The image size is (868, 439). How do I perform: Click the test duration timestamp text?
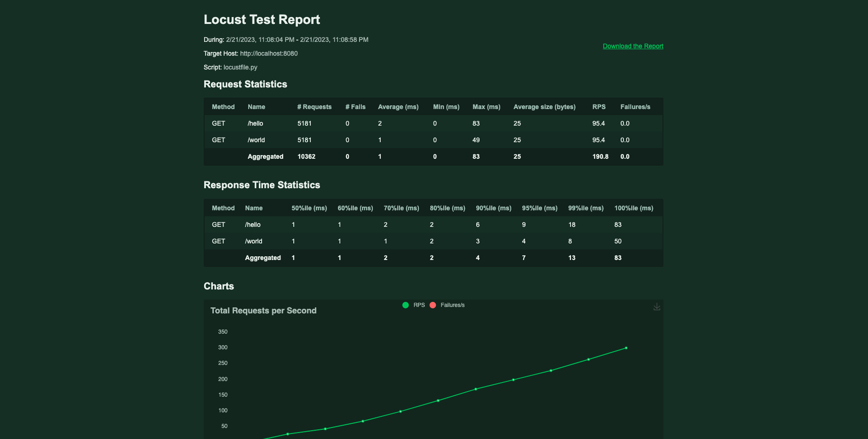(x=297, y=40)
